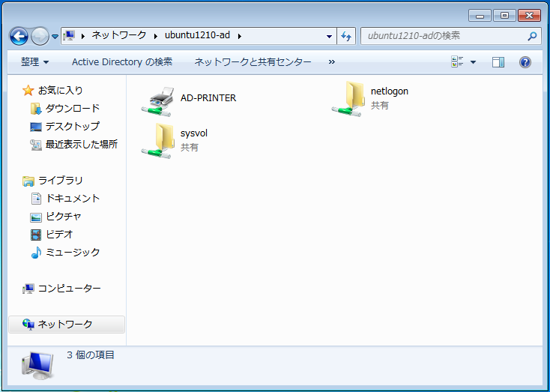
Task: Click the greyed Forward arrow button
Action: 40,36
